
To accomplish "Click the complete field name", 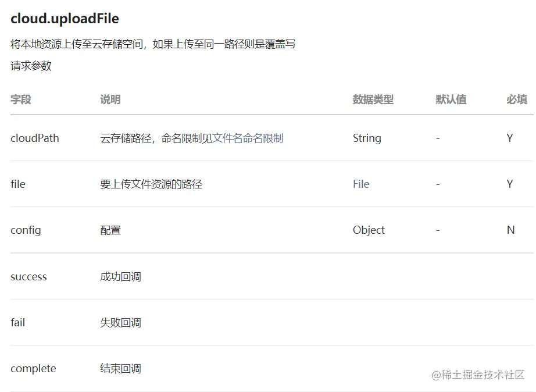I will (33, 368).
